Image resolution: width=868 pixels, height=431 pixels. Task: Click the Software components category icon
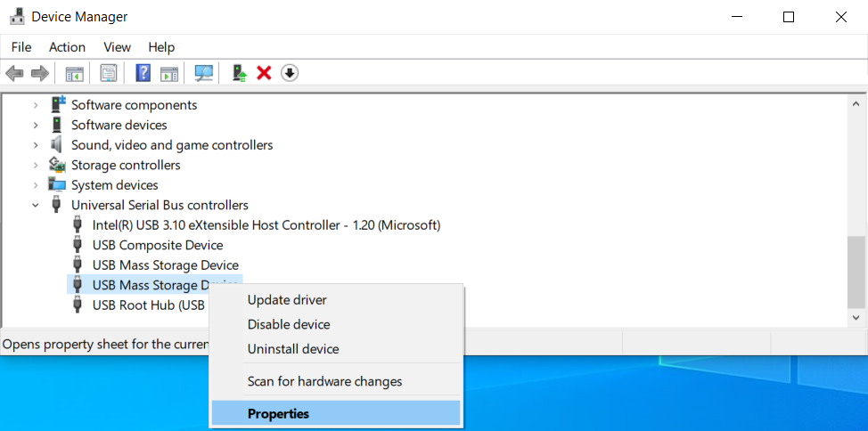[x=57, y=104]
